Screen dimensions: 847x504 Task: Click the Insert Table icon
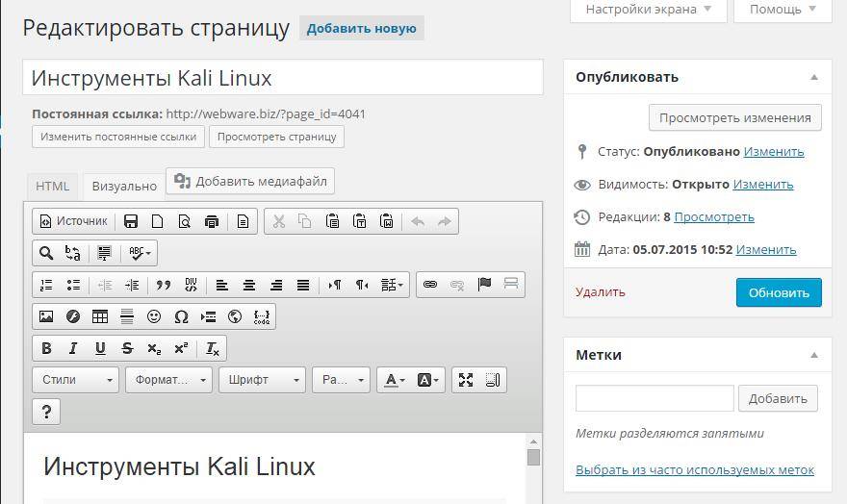(x=100, y=316)
